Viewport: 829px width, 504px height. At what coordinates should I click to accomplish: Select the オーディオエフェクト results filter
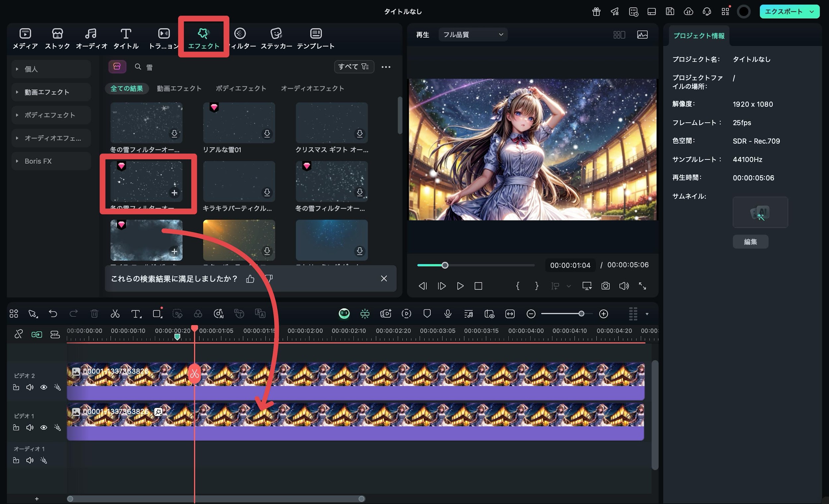312,88
